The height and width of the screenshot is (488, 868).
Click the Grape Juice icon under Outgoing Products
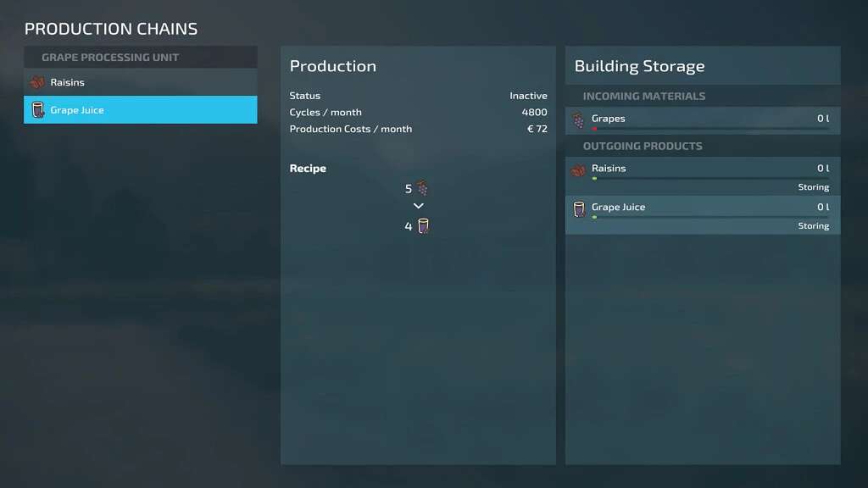[x=578, y=208]
